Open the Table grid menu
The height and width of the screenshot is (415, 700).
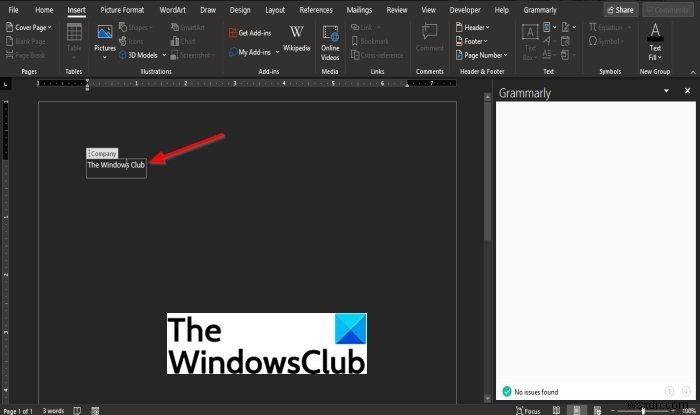(x=74, y=42)
